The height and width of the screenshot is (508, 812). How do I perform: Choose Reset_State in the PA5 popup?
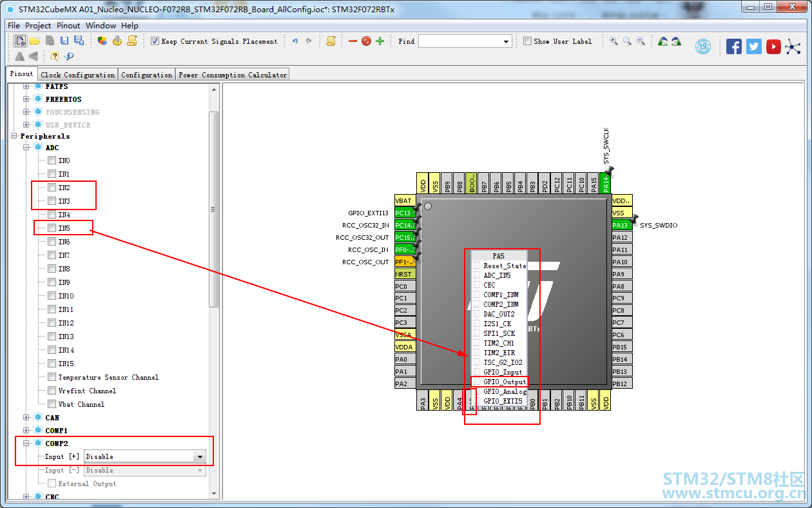click(499, 266)
